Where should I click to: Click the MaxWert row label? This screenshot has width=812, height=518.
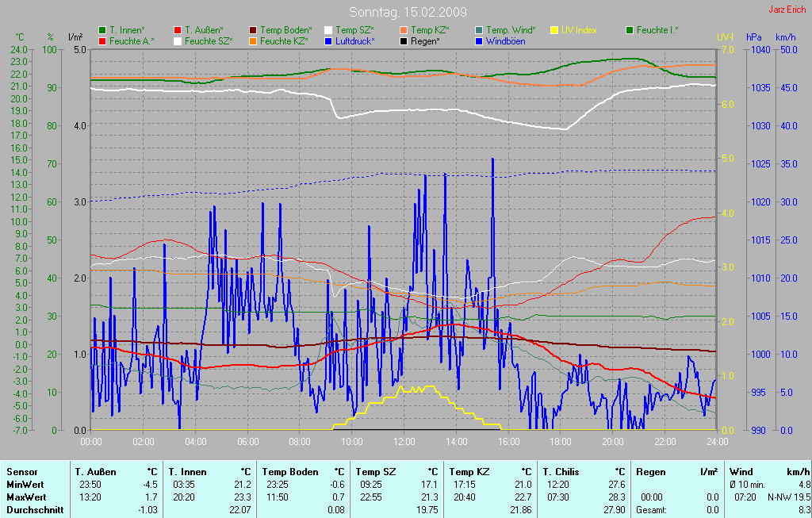[x=26, y=497]
